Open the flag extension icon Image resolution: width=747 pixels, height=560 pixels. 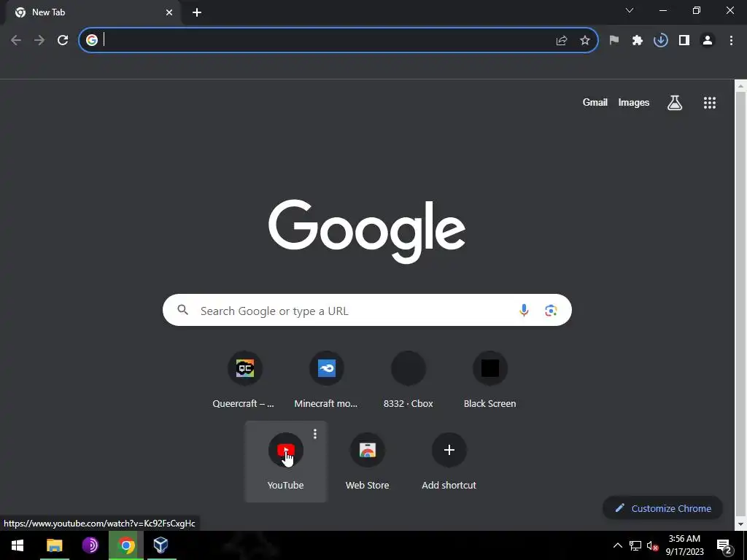(x=614, y=41)
